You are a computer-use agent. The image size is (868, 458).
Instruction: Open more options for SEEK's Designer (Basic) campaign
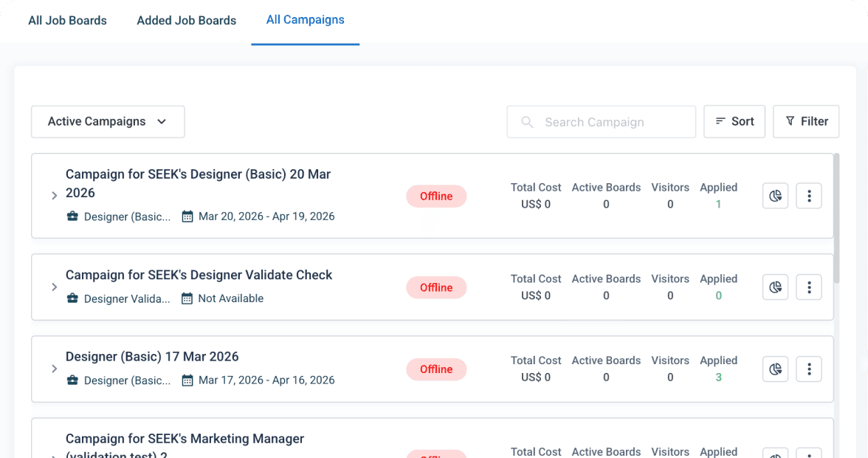click(x=809, y=196)
